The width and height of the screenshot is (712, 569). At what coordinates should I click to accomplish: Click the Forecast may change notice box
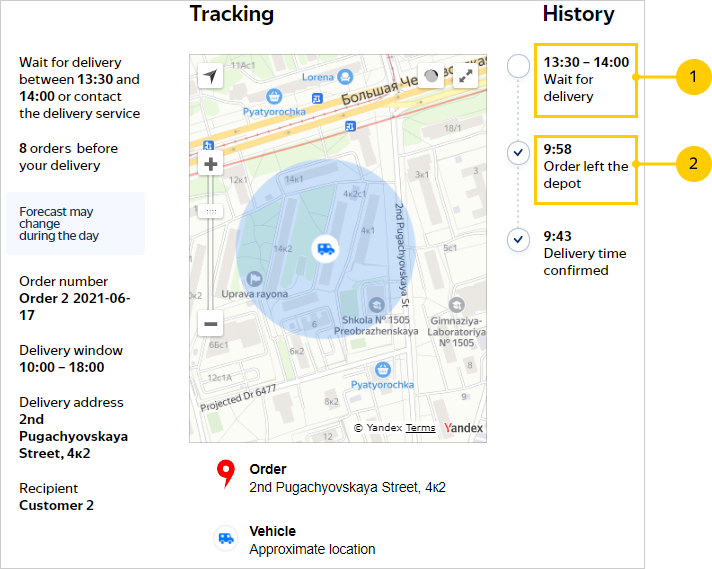pos(75,223)
